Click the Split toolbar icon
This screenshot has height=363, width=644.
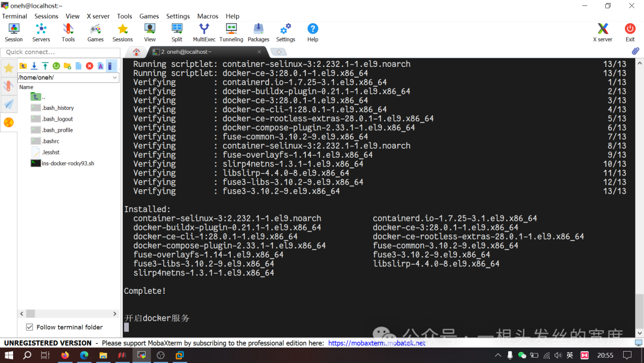tap(177, 32)
